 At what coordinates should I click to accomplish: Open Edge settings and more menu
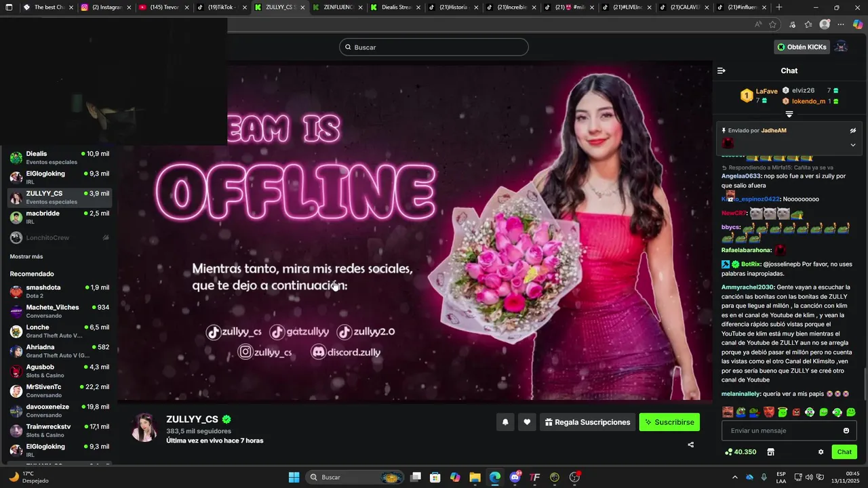(841, 24)
